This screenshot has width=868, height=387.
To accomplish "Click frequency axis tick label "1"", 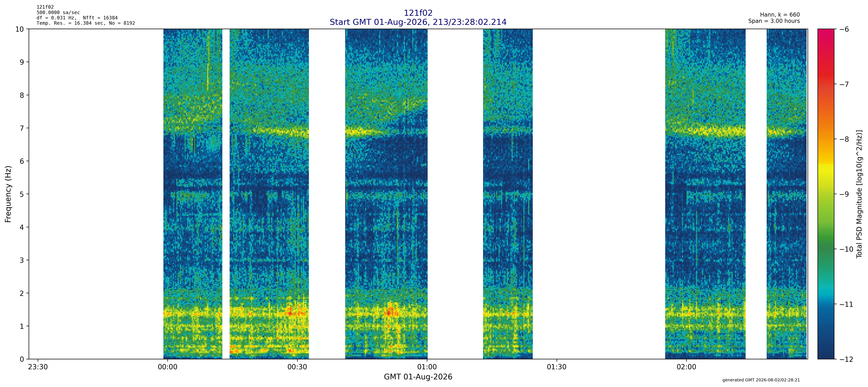I will coord(22,326).
